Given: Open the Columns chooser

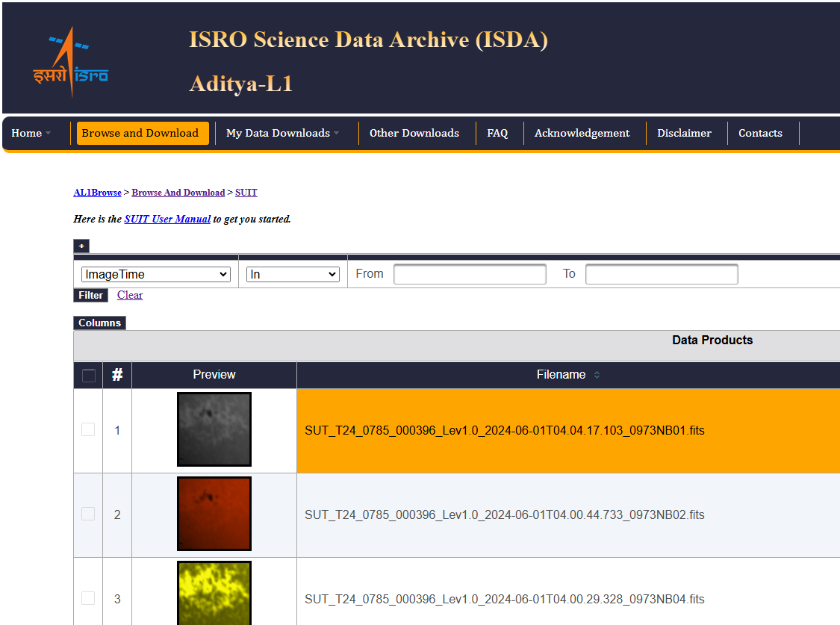Looking at the screenshot, I should (x=99, y=323).
